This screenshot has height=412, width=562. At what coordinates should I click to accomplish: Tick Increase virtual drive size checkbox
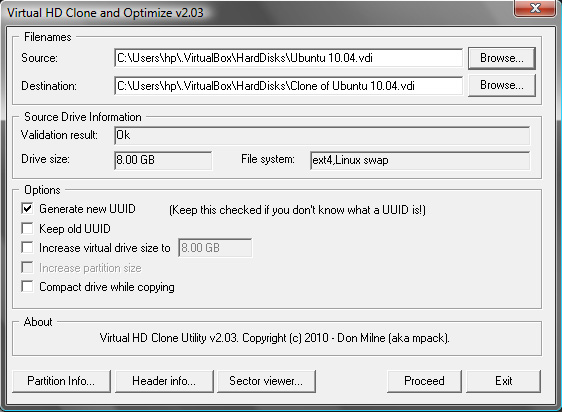tap(27, 247)
